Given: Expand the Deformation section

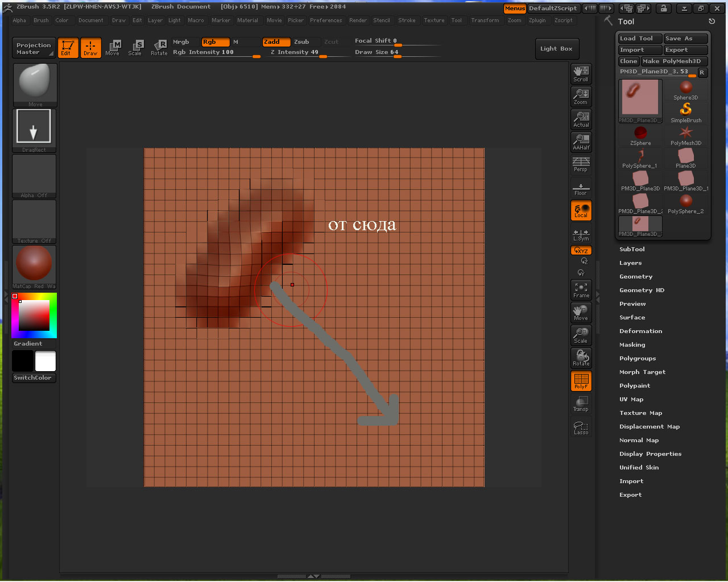Looking at the screenshot, I should click(x=640, y=331).
